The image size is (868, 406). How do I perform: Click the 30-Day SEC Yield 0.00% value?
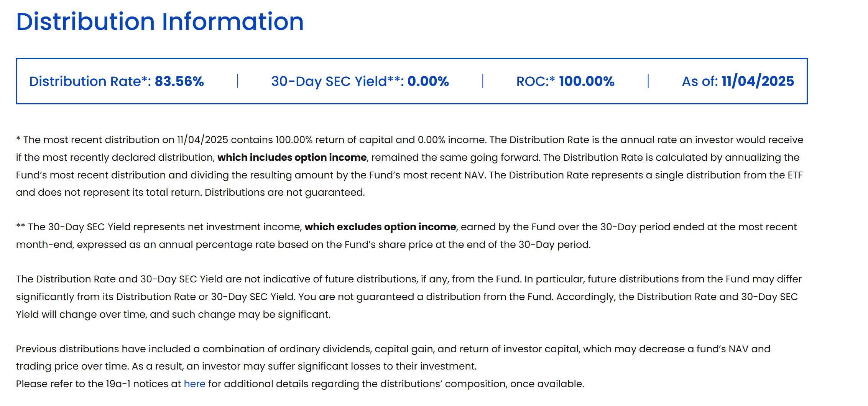click(428, 81)
